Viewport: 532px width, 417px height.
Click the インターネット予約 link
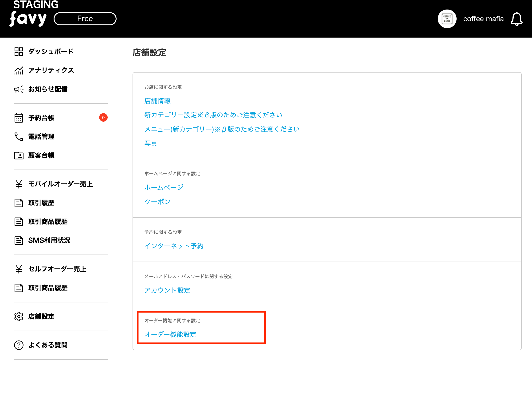[x=174, y=246]
